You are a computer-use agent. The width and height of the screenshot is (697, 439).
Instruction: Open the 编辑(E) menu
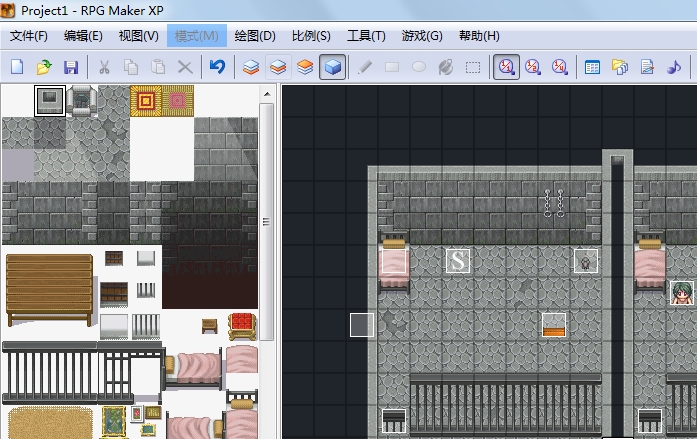83,36
